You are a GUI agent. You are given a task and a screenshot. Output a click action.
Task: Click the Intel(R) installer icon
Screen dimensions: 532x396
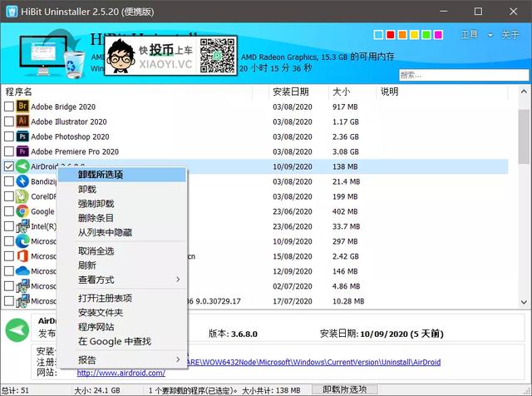pos(22,225)
